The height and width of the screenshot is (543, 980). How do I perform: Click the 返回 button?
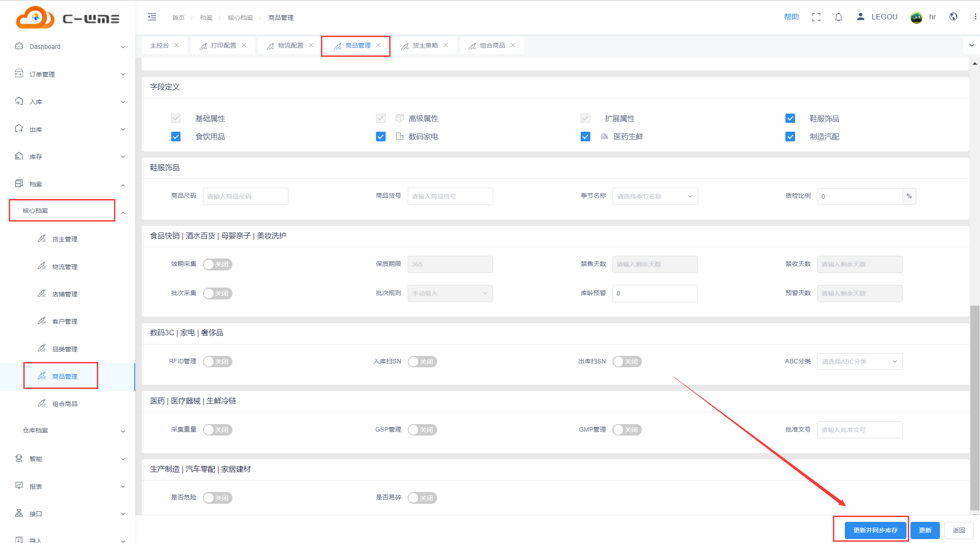(959, 530)
